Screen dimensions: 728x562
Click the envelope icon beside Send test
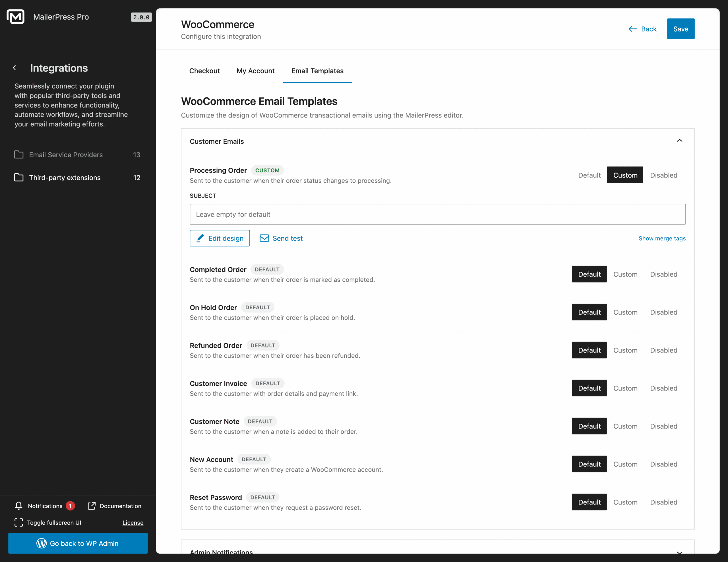[264, 238]
